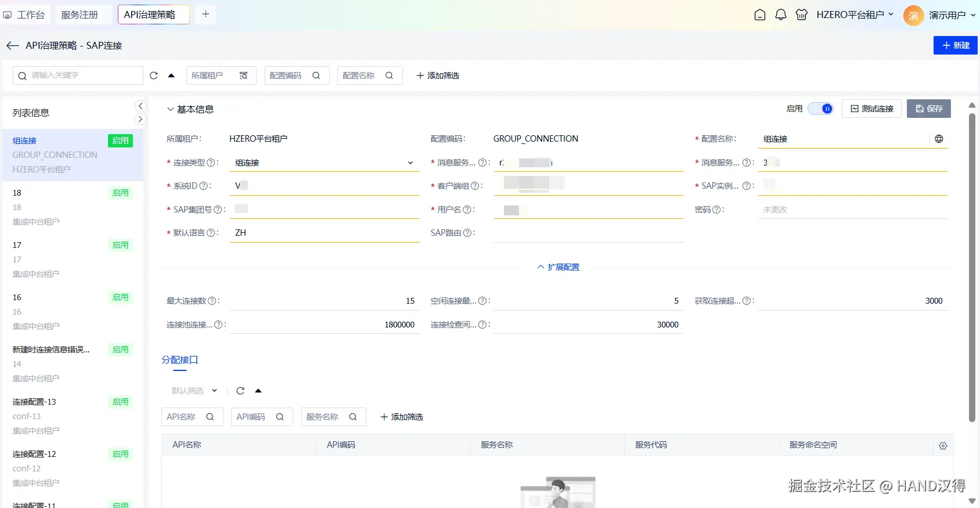
Task: Show help for 最大连接数 question icon
Action: point(212,301)
